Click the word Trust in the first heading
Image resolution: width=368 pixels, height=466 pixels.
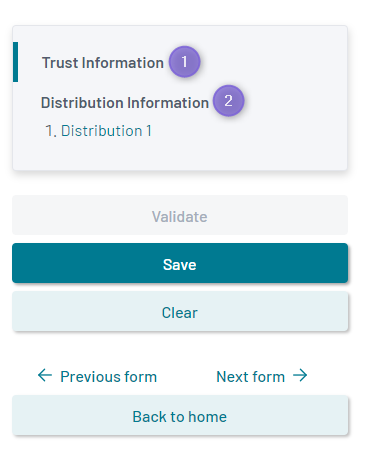click(x=60, y=63)
